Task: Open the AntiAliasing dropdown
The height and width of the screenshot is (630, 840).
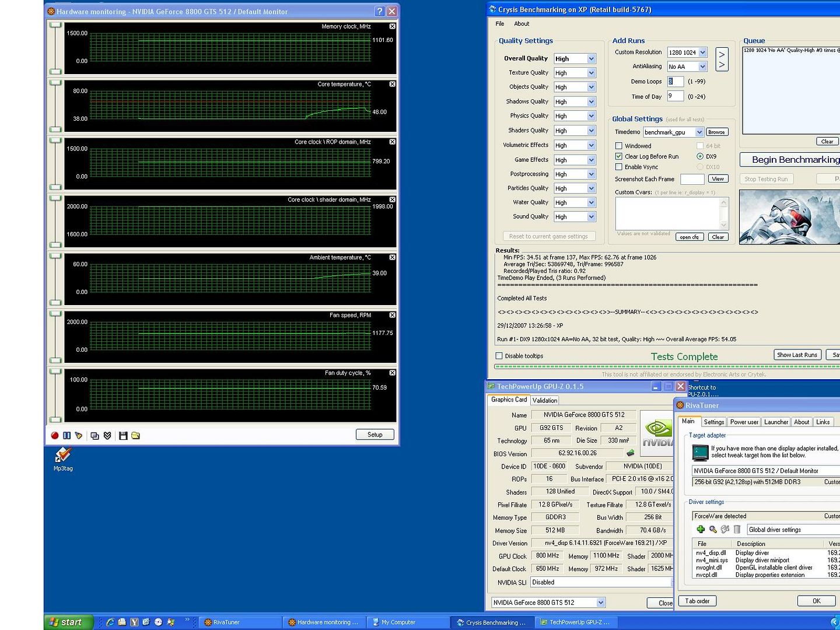Action: pyautogui.click(x=703, y=66)
